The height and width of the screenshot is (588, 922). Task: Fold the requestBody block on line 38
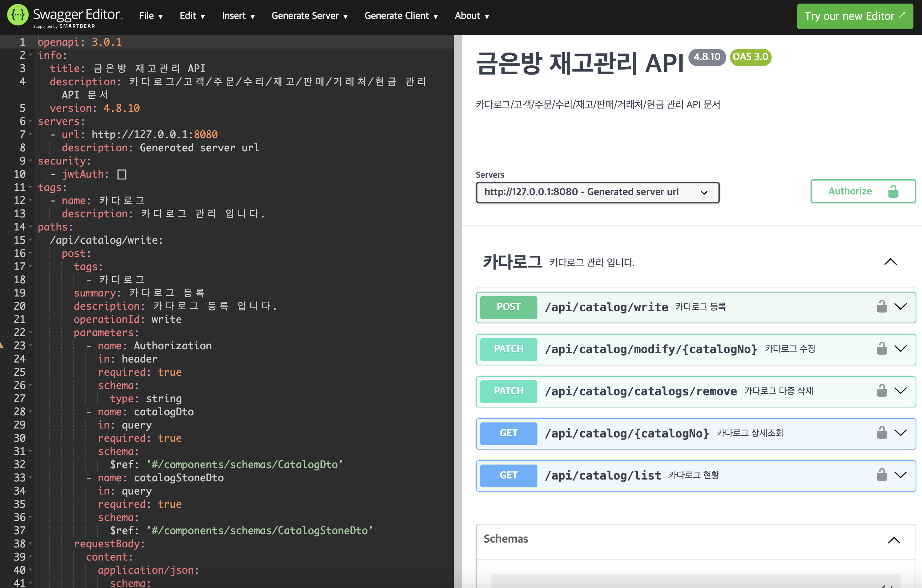click(31, 544)
